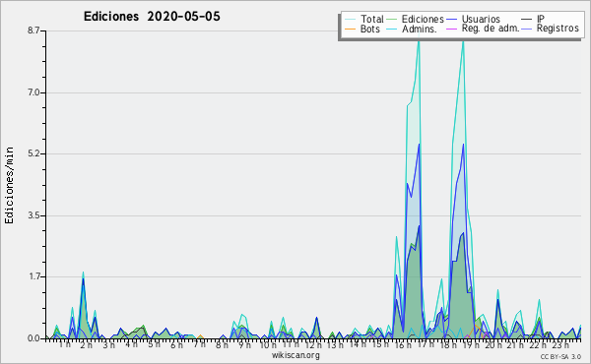This screenshot has width=591, height=364.
Task: Click the '6 h' x-axis label
Action: pos(176,344)
